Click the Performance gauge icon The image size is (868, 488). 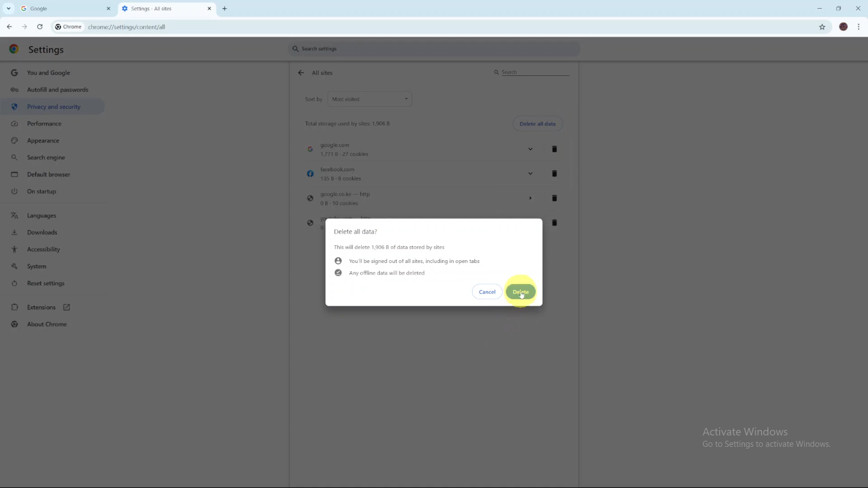(x=15, y=124)
